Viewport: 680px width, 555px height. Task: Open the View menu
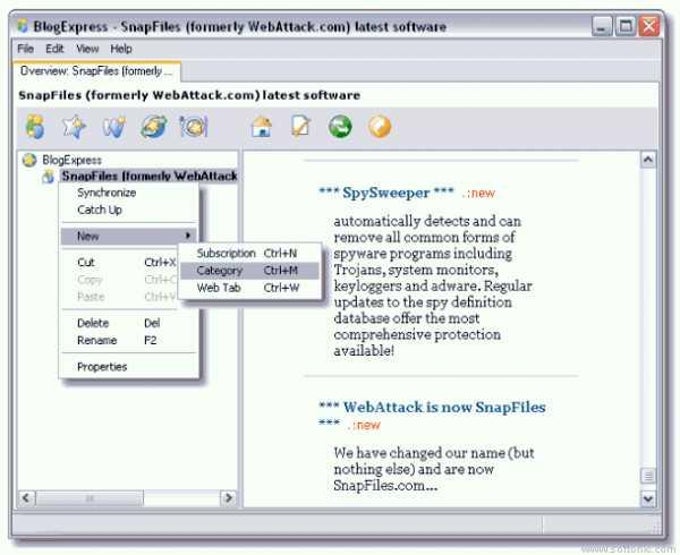pyautogui.click(x=88, y=49)
